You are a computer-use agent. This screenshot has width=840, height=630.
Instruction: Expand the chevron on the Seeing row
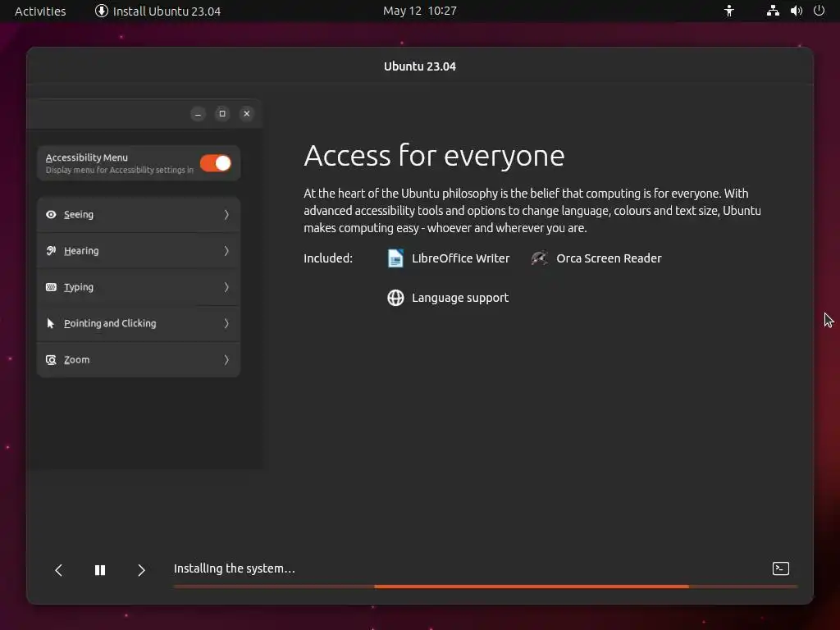226,214
